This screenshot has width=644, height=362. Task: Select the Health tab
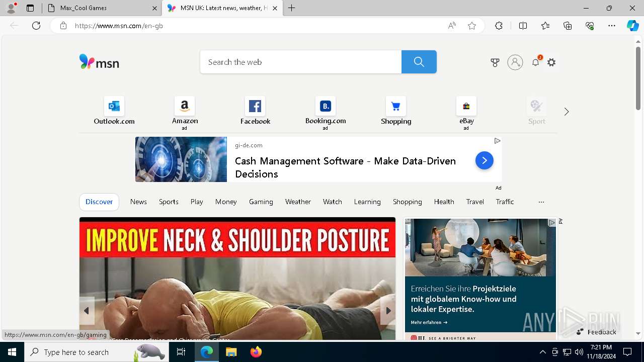(444, 202)
